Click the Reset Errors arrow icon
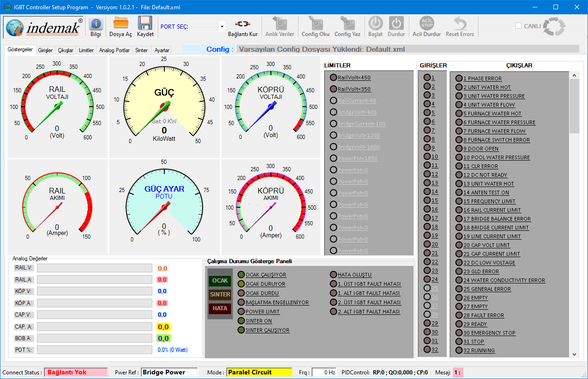588x379 pixels. pos(460,23)
